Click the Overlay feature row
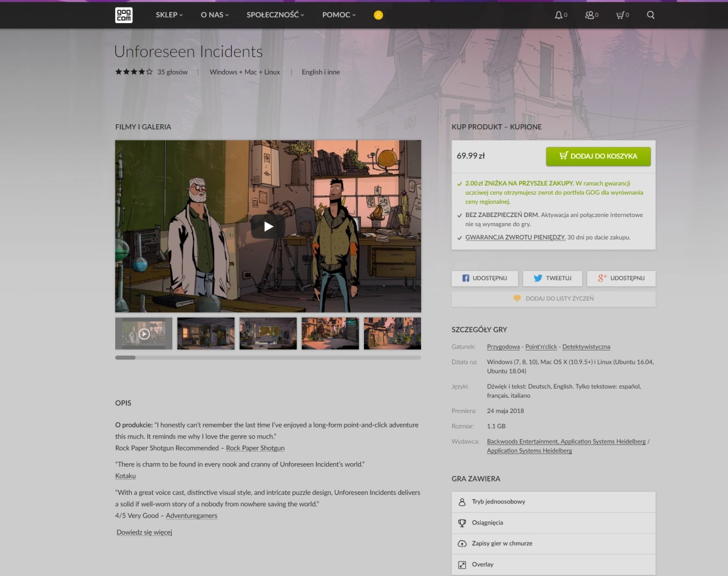Viewport: 728px width, 576px height. pyautogui.click(x=553, y=564)
